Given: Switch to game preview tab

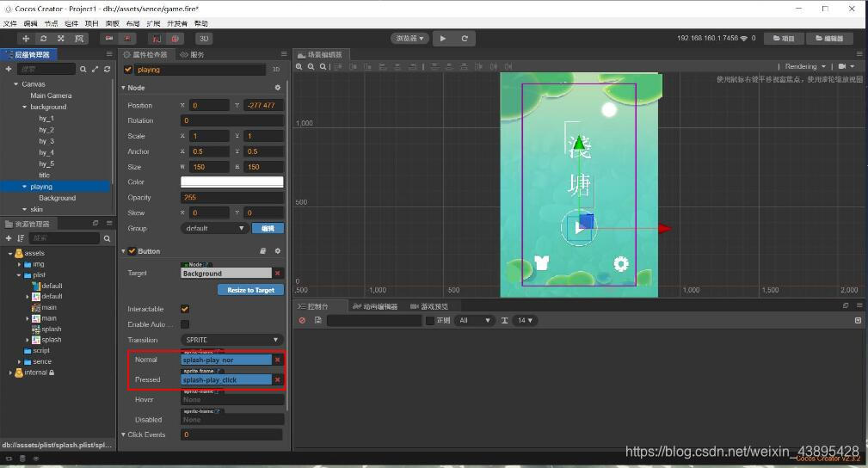Looking at the screenshot, I should (x=429, y=306).
